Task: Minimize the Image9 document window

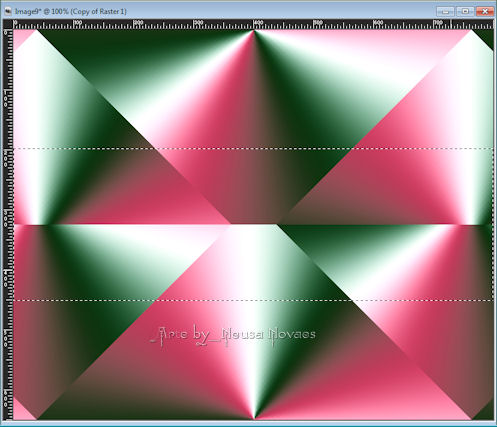Action: coord(445,12)
